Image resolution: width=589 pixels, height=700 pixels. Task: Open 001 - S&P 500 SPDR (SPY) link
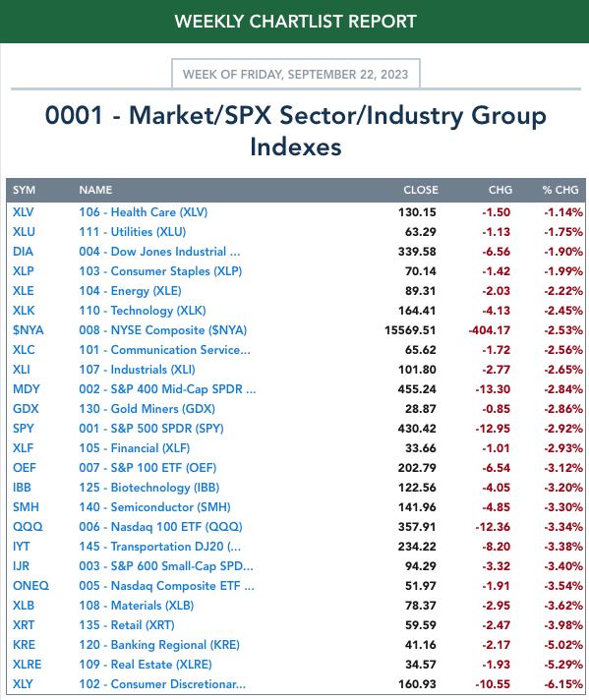(151, 428)
